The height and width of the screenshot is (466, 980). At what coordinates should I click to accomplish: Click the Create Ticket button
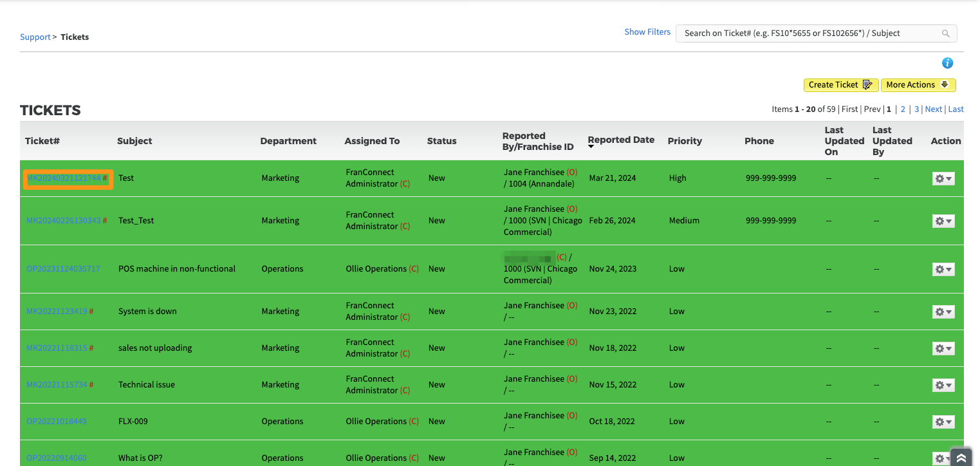[841, 85]
